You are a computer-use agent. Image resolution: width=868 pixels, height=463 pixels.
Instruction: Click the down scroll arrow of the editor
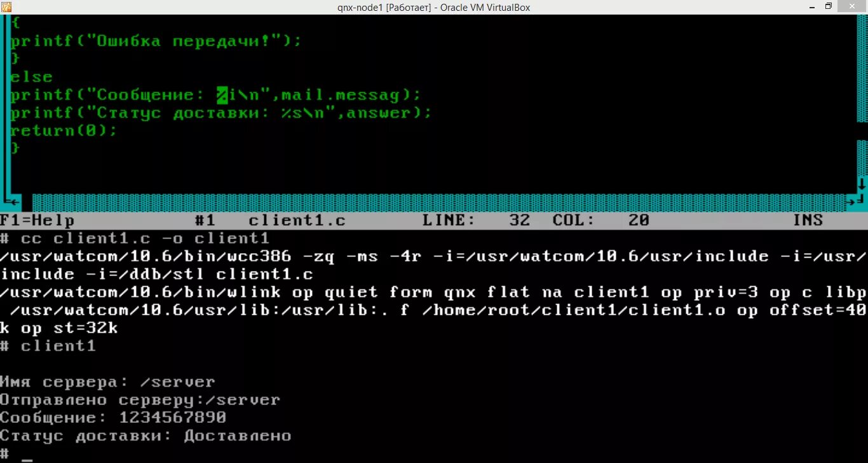(862, 184)
